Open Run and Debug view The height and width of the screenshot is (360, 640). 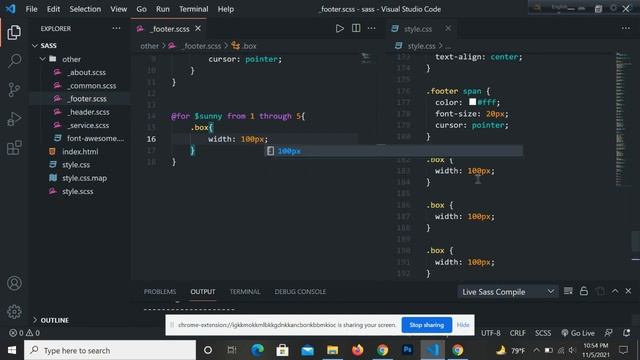pyautogui.click(x=14, y=119)
